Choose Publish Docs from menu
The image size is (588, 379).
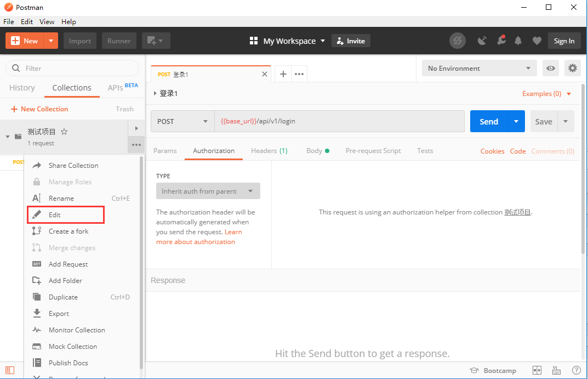(82, 363)
